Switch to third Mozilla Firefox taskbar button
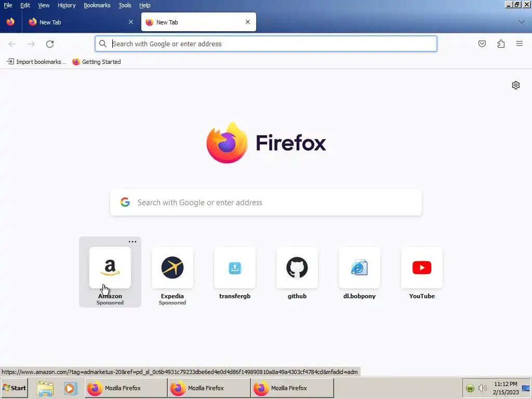532x399 pixels. click(x=292, y=388)
